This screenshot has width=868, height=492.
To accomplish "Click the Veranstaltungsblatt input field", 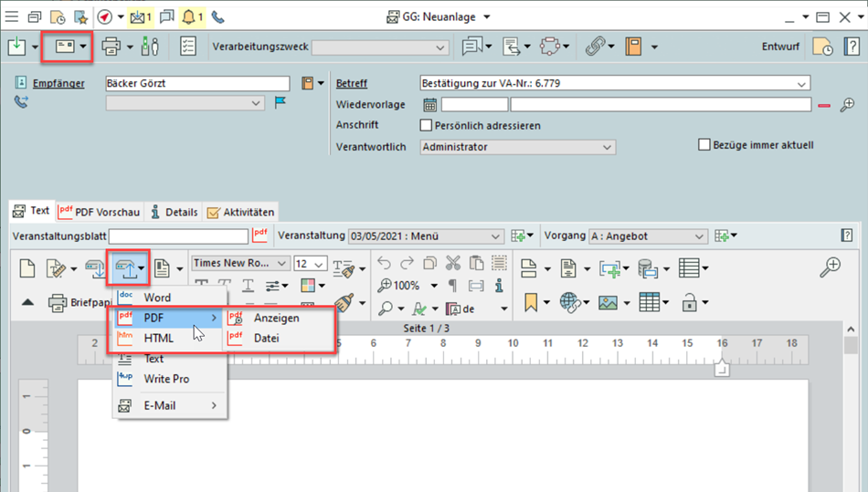I will tap(179, 236).
